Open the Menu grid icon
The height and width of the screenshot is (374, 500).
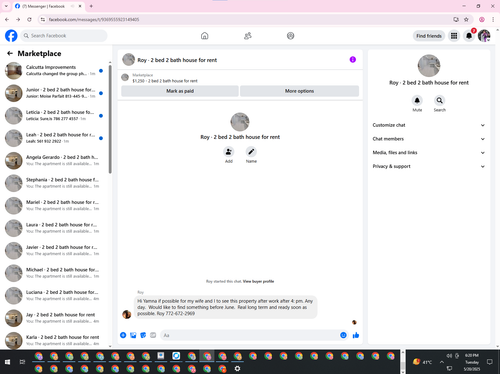(x=454, y=36)
